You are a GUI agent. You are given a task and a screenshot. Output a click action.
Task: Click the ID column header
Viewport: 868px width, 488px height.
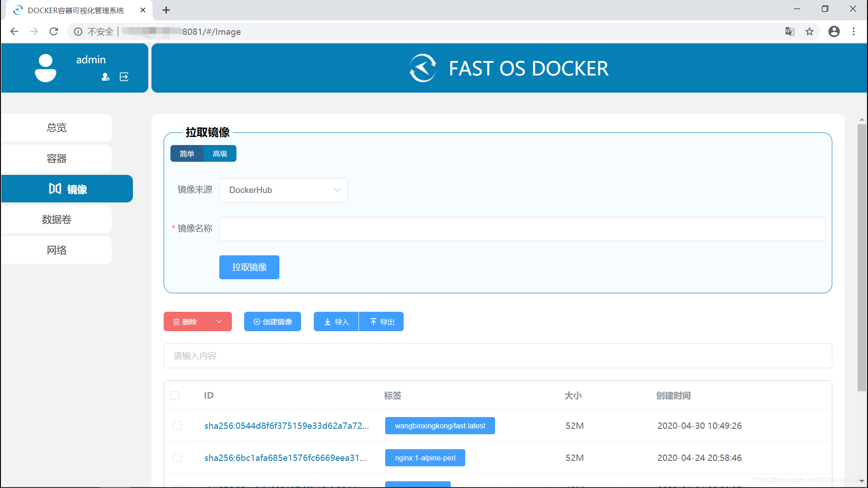click(x=208, y=396)
